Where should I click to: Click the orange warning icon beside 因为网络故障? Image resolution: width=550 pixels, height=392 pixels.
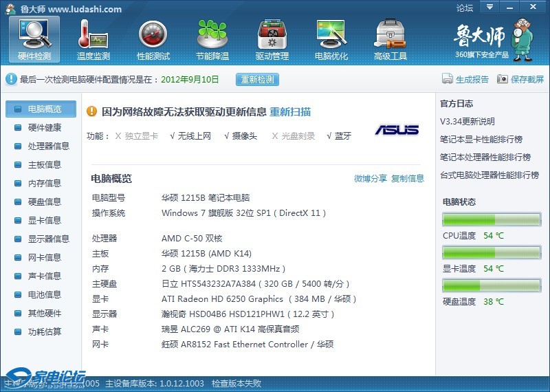click(91, 111)
